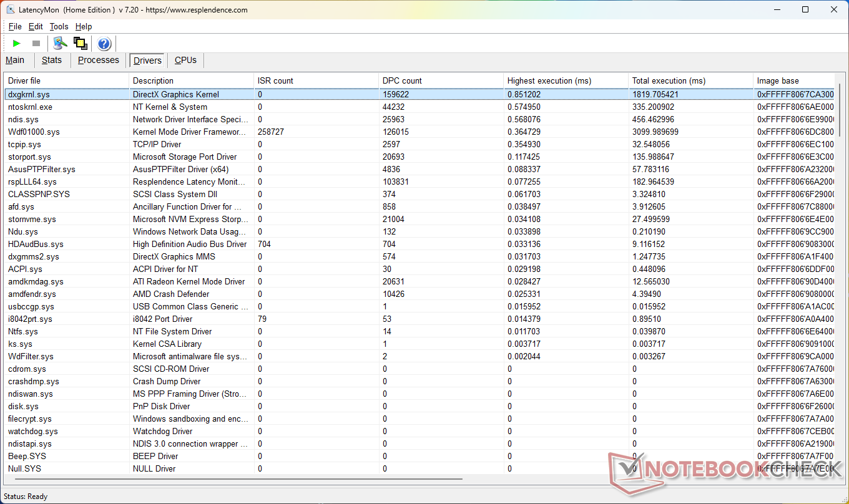Select the ks.sys driver row

pos(419,344)
